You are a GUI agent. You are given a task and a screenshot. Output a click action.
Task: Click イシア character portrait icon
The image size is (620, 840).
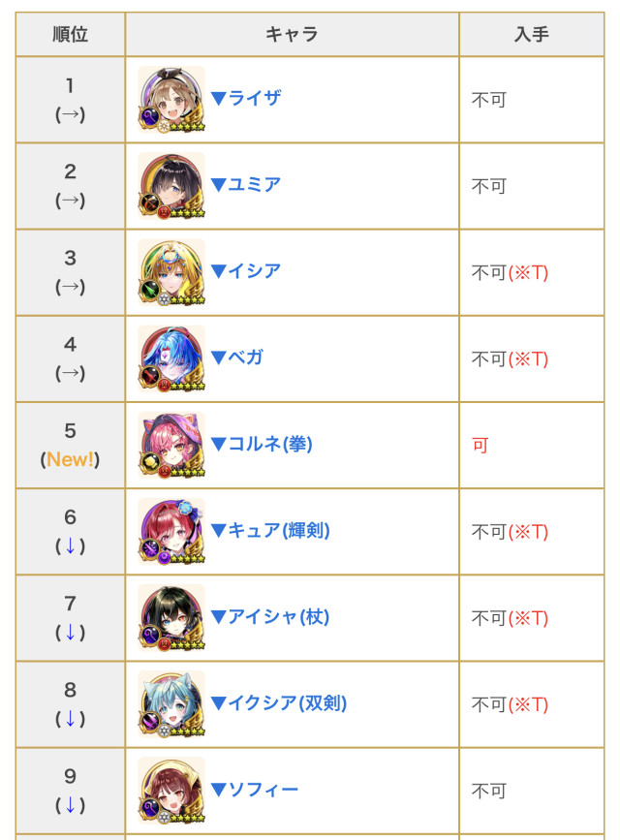171,272
